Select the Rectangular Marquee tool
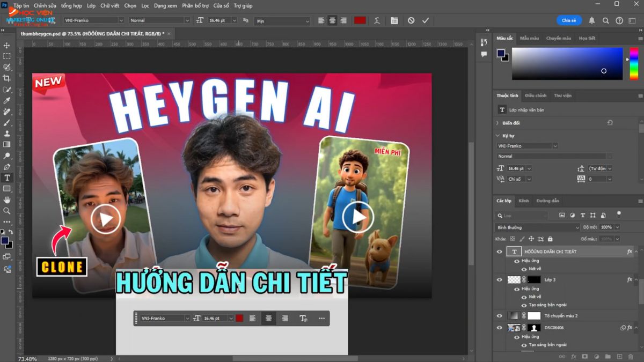This screenshot has height=362, width=644. click(7, 56)
